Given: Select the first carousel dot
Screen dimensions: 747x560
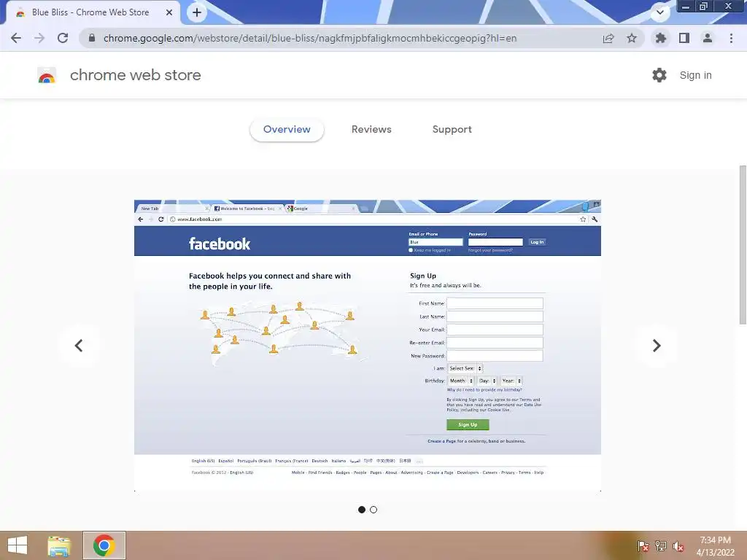Looking at the screenshot, I should (x=362, y=510).
